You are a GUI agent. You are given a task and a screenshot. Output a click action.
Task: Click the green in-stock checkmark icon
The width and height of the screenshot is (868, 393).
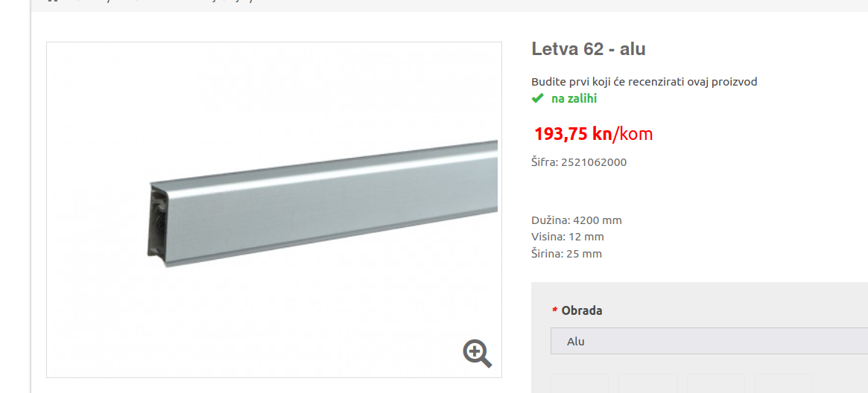pos(537,98)
